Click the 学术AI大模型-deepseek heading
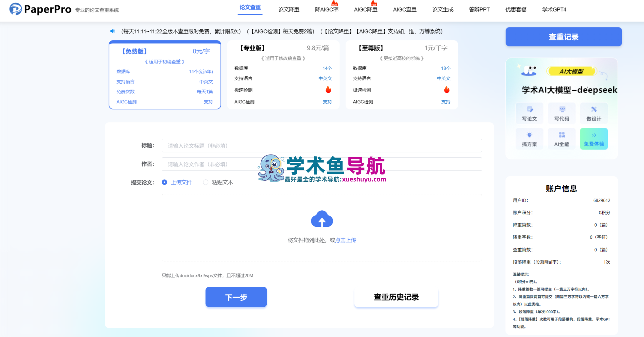644x337 pixels. 569,90
